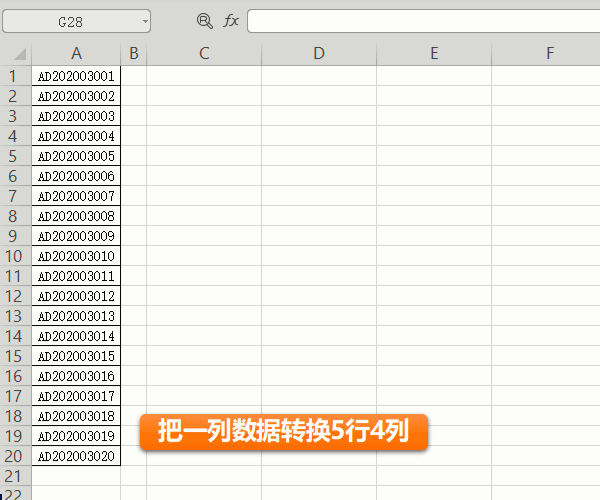Select column E header

tap(434, 54)
